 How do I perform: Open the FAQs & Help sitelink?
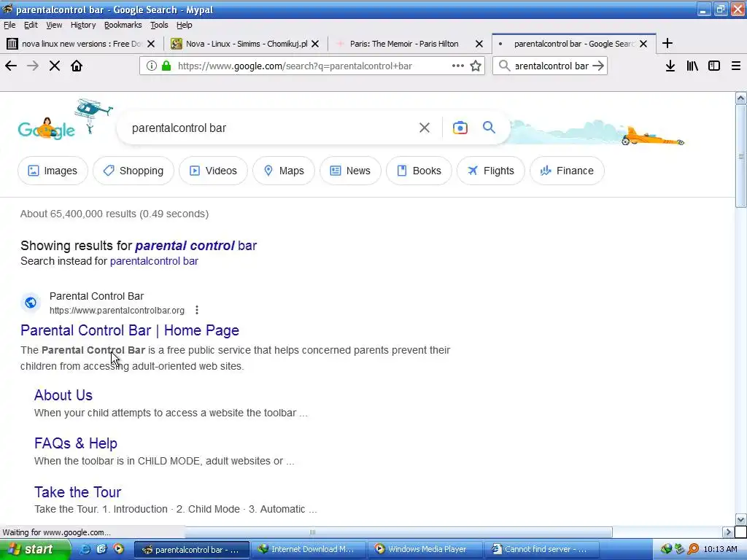(76, 443)
